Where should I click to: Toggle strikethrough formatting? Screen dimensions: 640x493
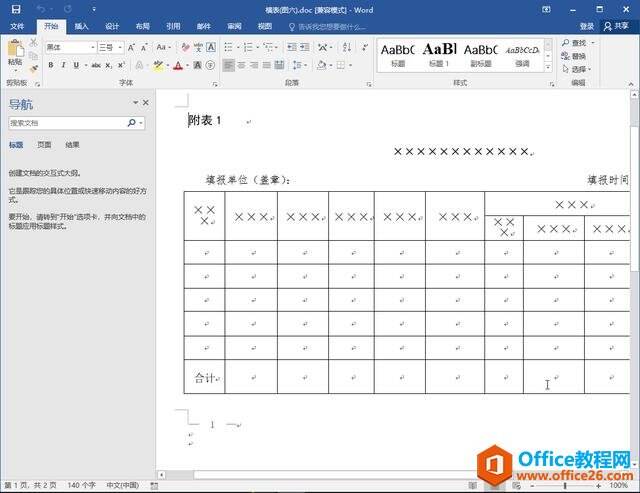pyautogui.click(x=96, y=65)
